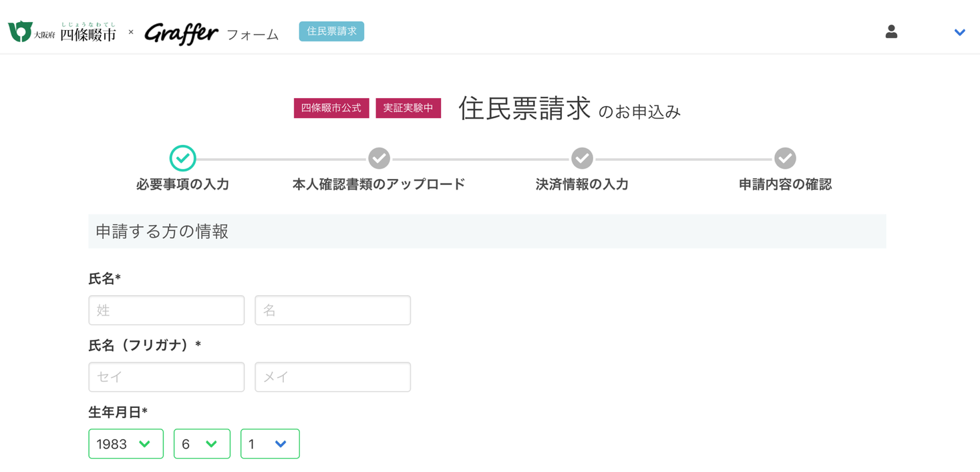This screenshot has height=472, width=980.
Task: Open the birth day dropdown showing 1
Action: [270, 444]
